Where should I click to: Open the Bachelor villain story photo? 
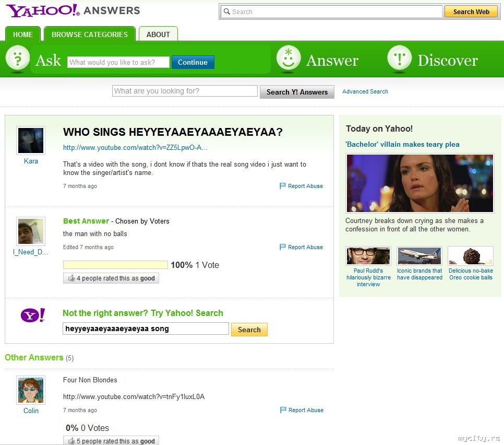pos(420,183)
